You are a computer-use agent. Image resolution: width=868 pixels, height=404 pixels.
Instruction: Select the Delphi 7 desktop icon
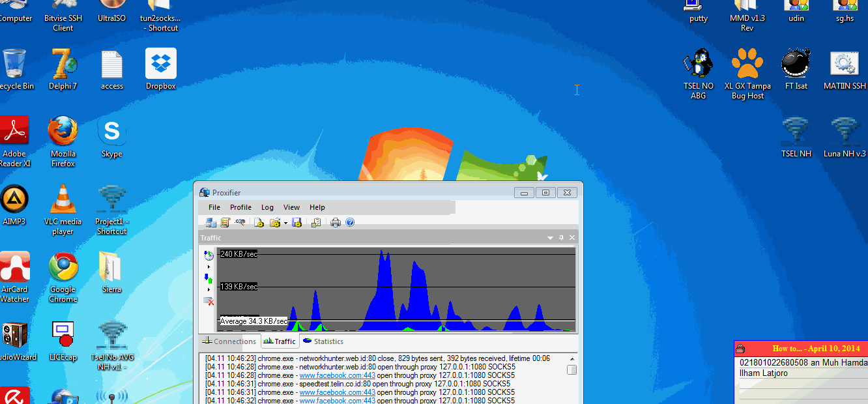(63, 69)
